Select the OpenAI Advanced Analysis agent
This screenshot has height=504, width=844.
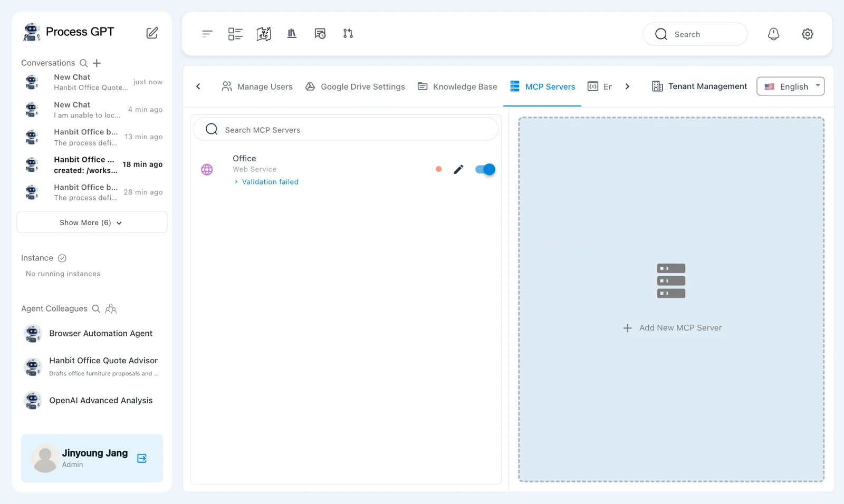tap(92, 400)
